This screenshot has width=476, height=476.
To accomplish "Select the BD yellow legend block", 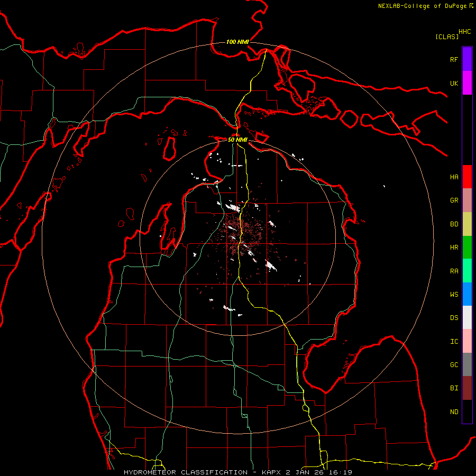I will click(467, 224).
